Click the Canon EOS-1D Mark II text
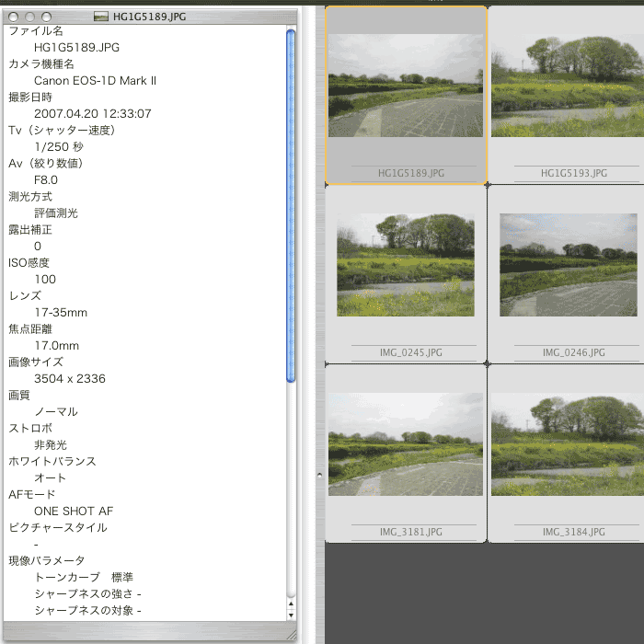 (95, 81)
